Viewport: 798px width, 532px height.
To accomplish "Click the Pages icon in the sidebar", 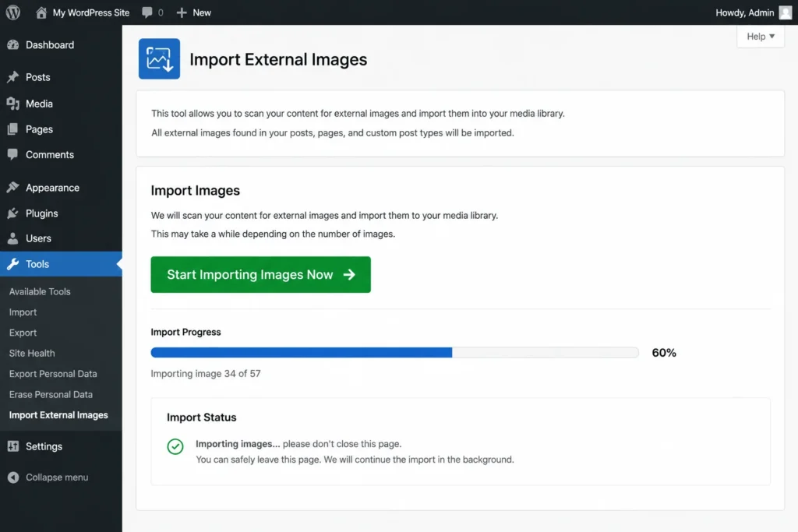I will point(13,129).
